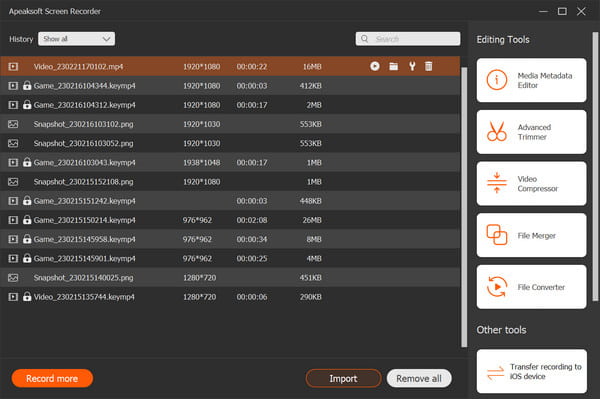Click lock icon on Game_230216104312.keymp4
600x399 pixels.
27,104
